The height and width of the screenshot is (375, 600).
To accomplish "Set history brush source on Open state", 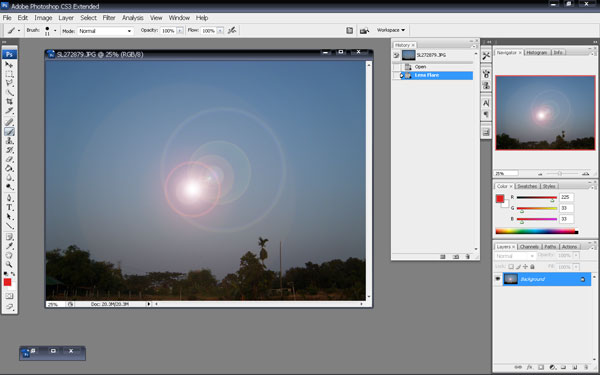I will pos(396,67).
